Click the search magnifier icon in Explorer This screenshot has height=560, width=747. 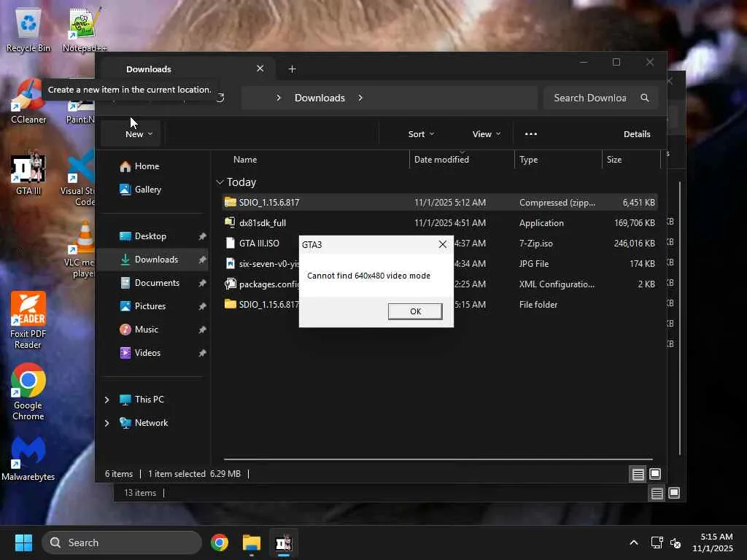(645, 98)
